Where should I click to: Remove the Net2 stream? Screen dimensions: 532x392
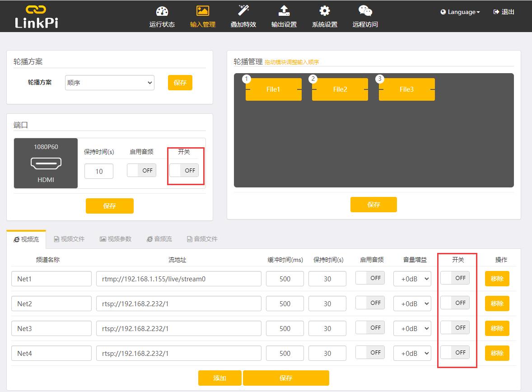coord(497,303)
